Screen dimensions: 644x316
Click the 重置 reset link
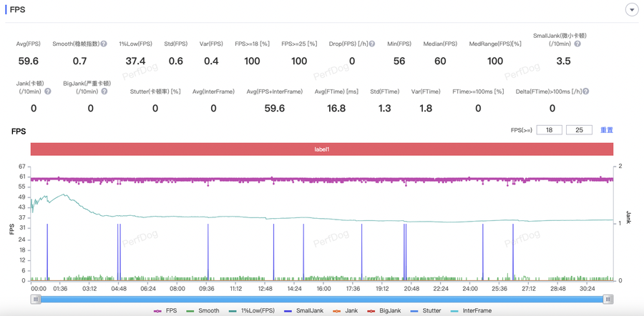[606, 130]
